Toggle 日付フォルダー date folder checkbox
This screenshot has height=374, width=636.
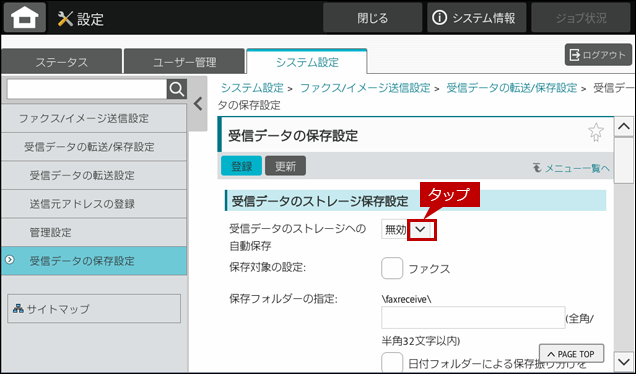[392, 362]
